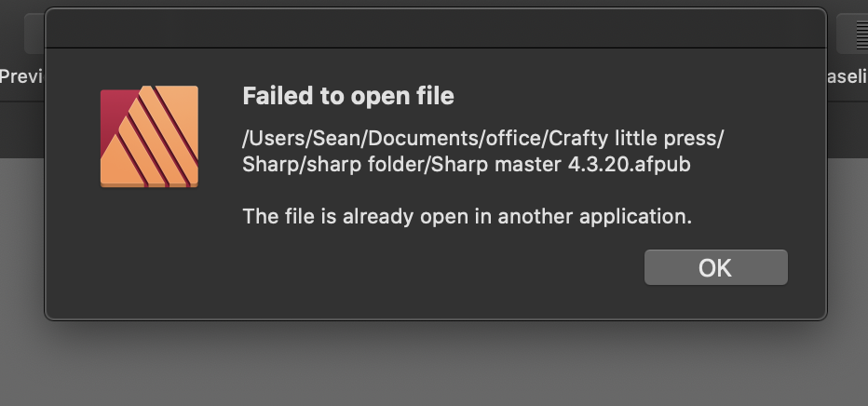
Task: Click the partially hidden Preview toolbar button
Action: (34, 34)
